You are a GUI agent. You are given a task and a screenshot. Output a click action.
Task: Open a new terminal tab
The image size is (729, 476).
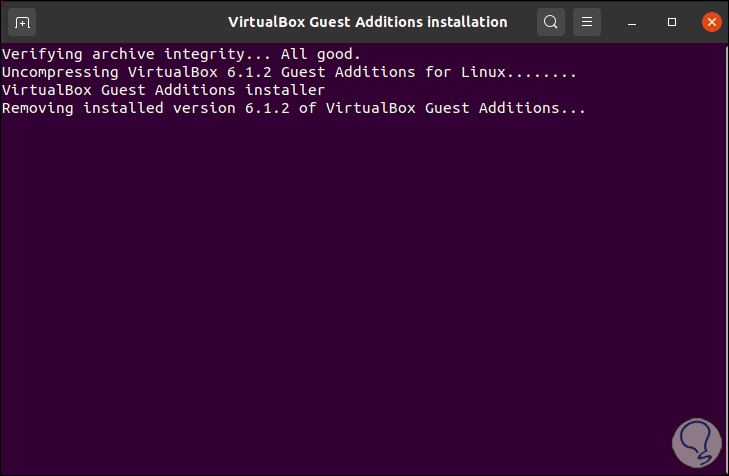click(24, 21)
